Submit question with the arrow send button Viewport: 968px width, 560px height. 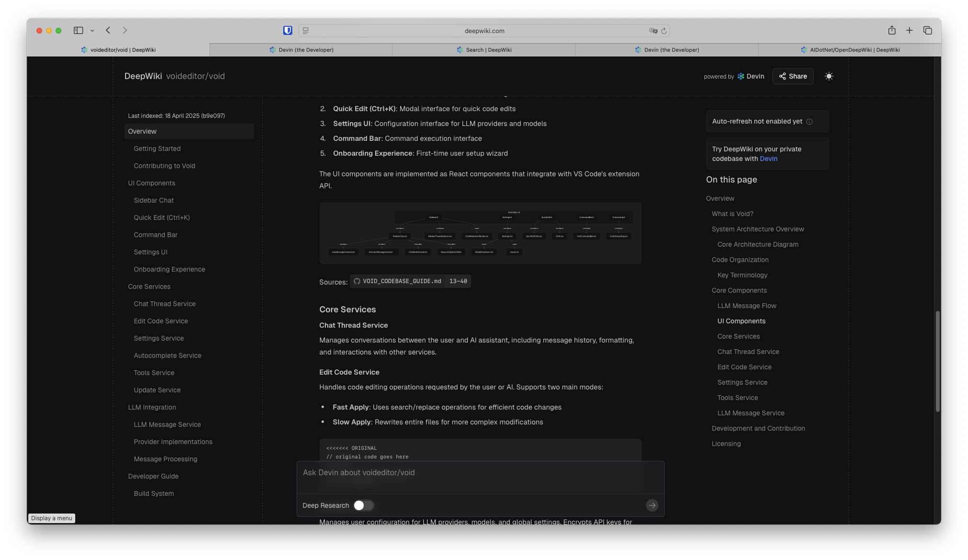coord(652,505)
